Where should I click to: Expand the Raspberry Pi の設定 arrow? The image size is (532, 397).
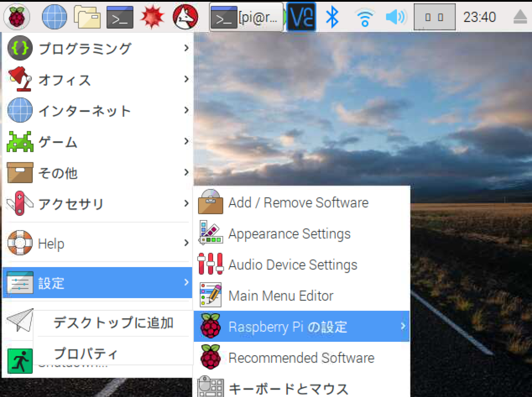pyautogui.click(x=403, y=326)
